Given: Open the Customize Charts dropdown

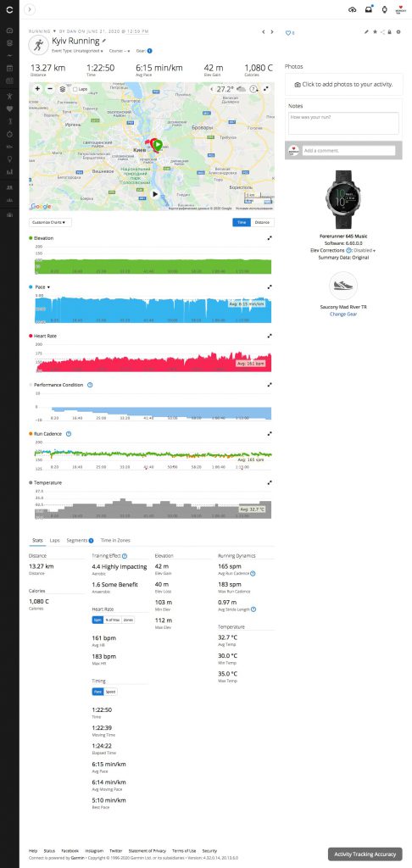Looking at the screenshot, I should pyautogui.click(x=50, y=222).
